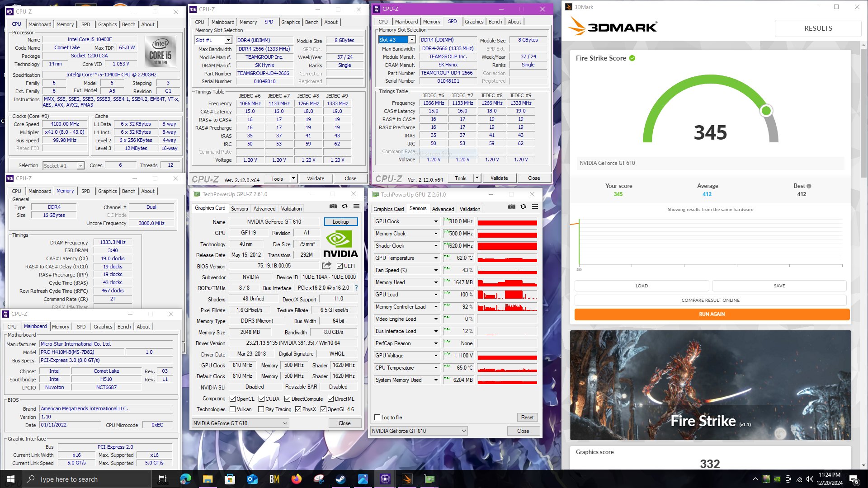Open the GPU Temperature sensor dropdown
868x488 pixels.
coord(436,258)
